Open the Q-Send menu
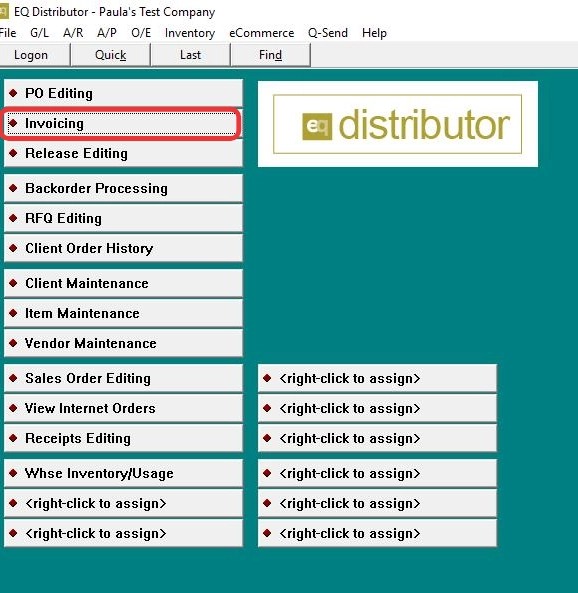Viewport: 578px width, 593px height. click(x=328, y=33)
